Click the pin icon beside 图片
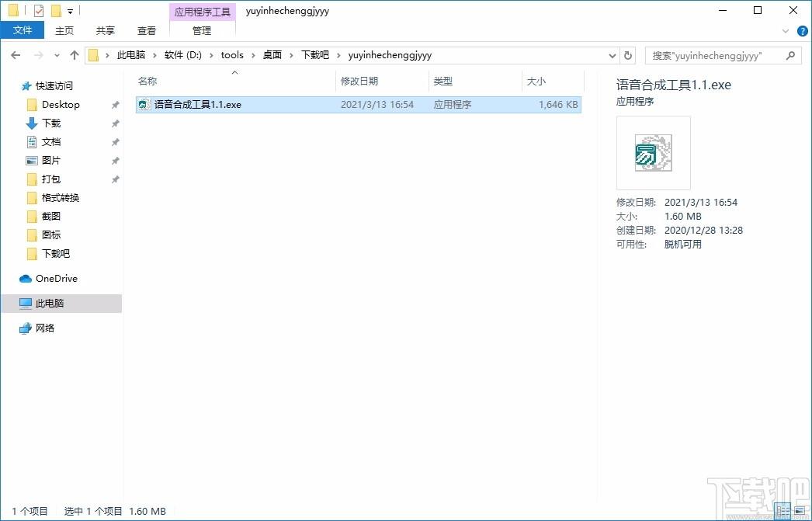This screenshot has width=812, height=521. coord(115,161)
